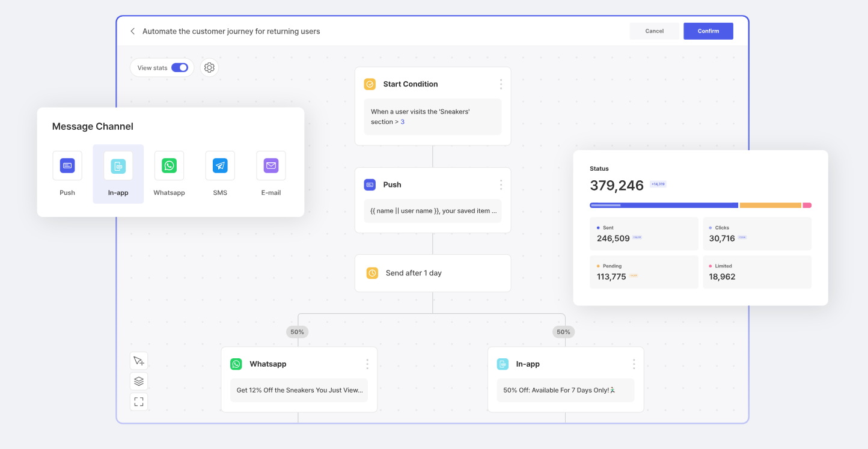Open the In-app node options menu
Image resolution: width=868 pixels, height=449 pixels.
coord(634,364)
